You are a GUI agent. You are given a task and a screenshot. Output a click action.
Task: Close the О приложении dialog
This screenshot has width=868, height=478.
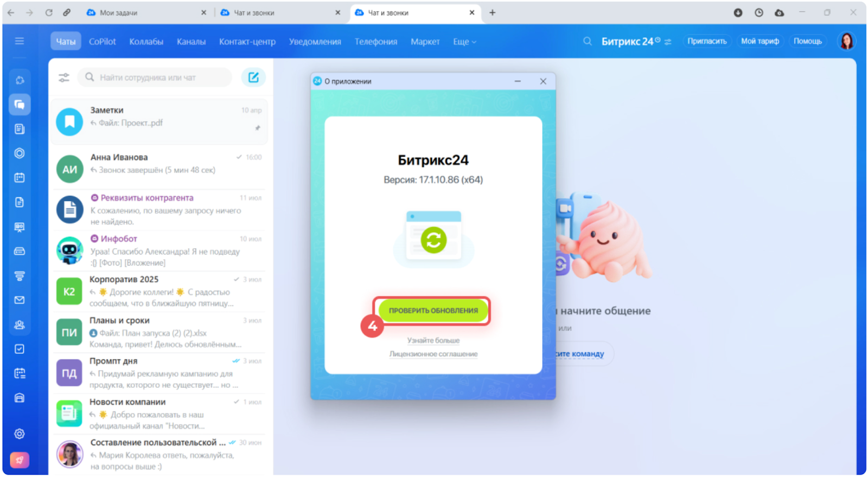[543, 81]
